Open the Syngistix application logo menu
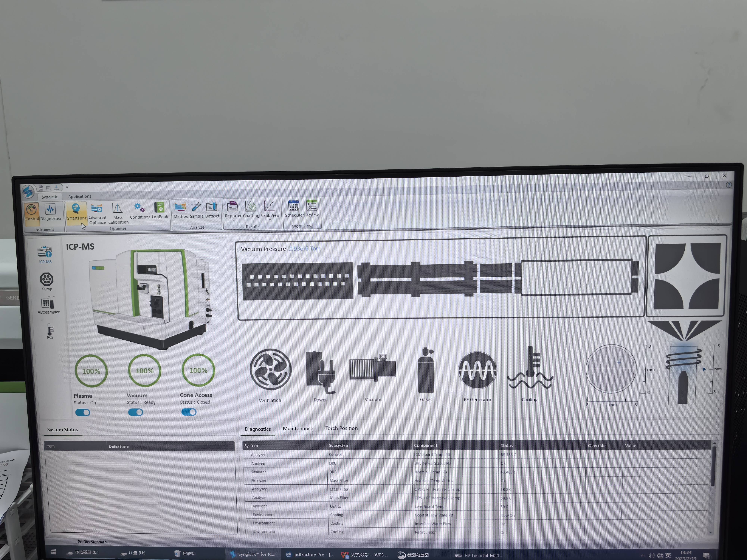 [x=28, y=191]
